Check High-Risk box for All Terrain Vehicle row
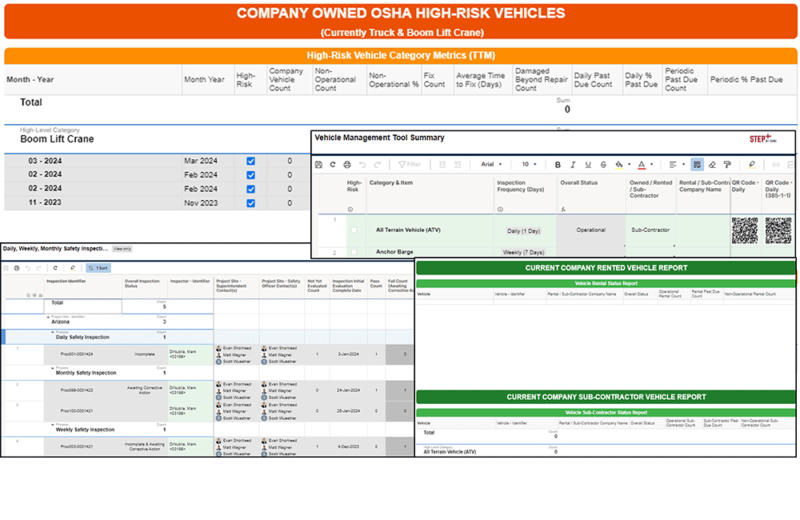 [x=353, y=230]
